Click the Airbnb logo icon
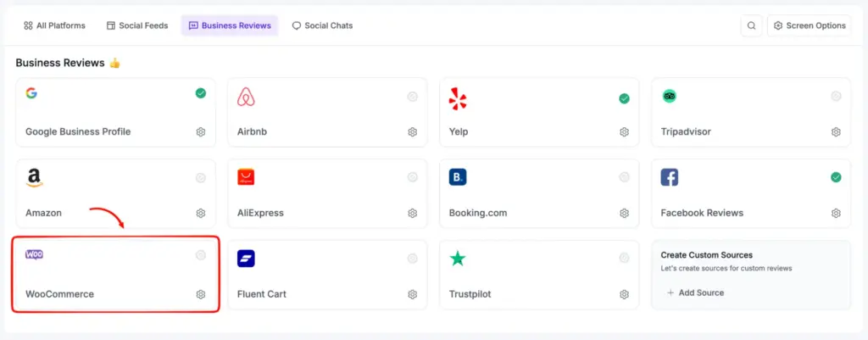This screenshot has height=340, width=868. (246, 97)
